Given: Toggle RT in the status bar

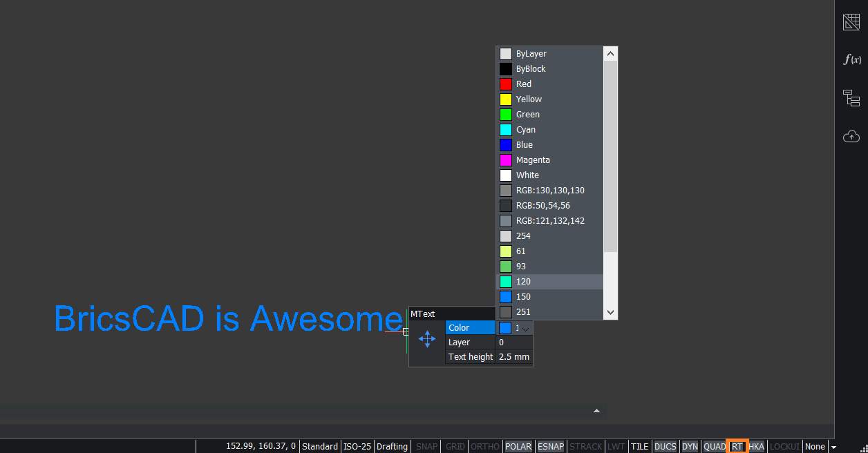Looking at the screenshot, I should [737, 447].
